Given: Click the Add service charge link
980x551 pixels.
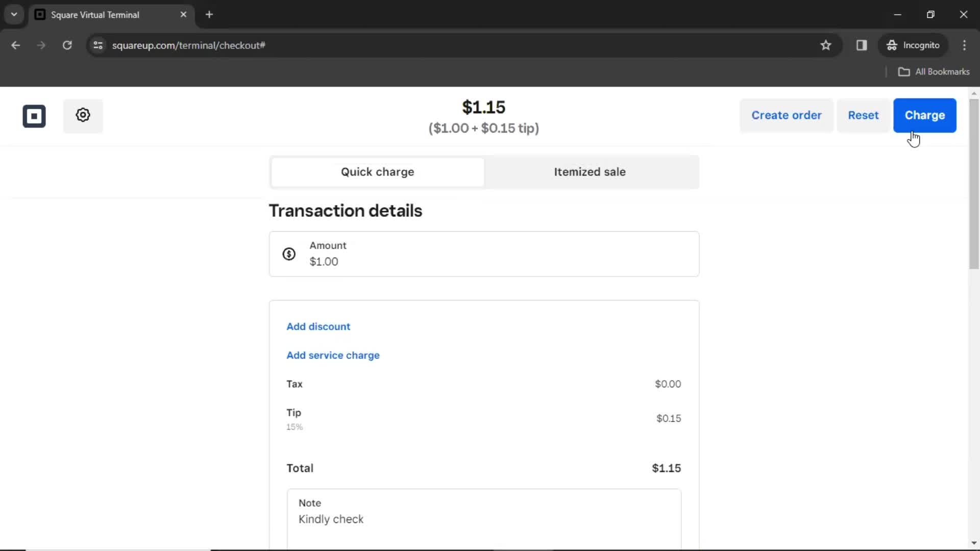Looking at the screenshot, I should click(333, 355).
